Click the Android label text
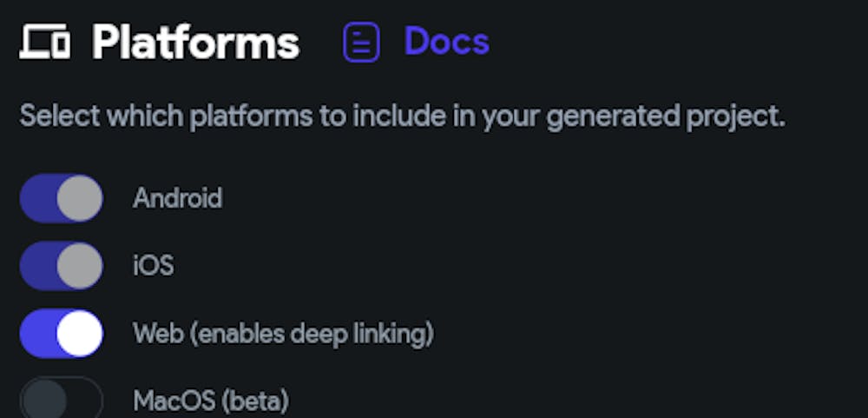Image resolution: width=868 pixels, height=418 pixels. (x=177, y=198)
